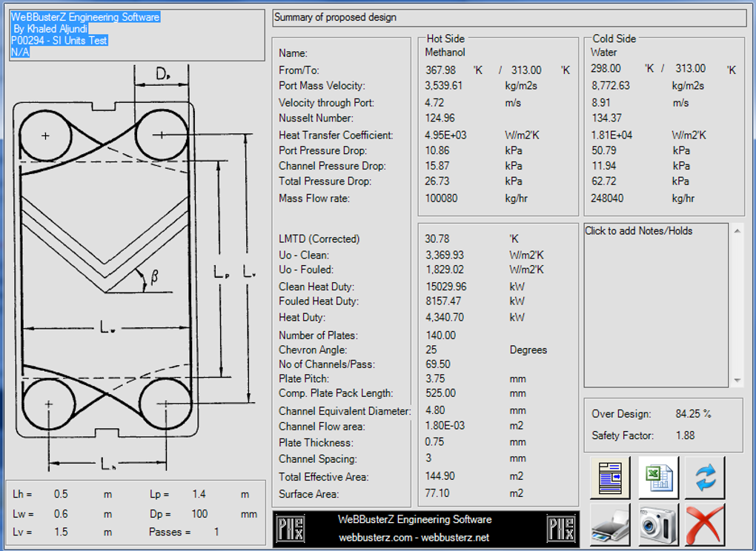Click the Hot Side name Methanol
This screenshot has height=551, width=756.
[445, 53]
